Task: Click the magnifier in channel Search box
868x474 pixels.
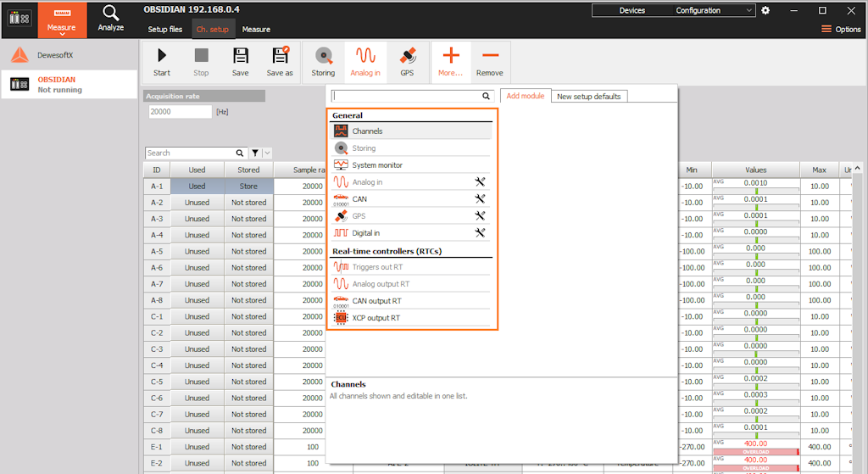Action: 240,153
